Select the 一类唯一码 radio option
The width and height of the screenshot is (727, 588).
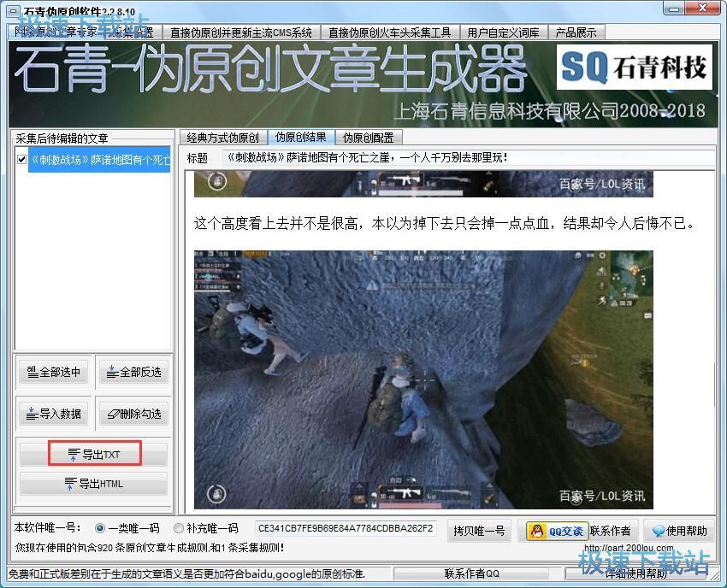[x=127, y=528]
